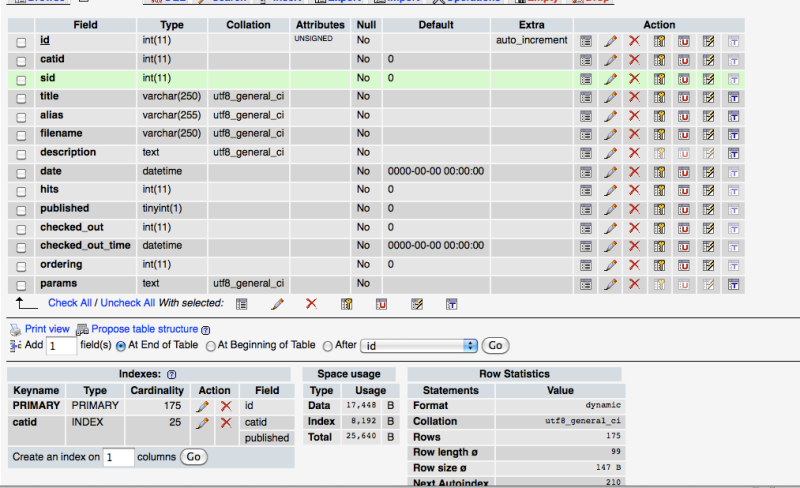800x488 pixels.
Task: Select the At Beginning of Table radio option
Action: pyautogui.click(x=210, y=346)
